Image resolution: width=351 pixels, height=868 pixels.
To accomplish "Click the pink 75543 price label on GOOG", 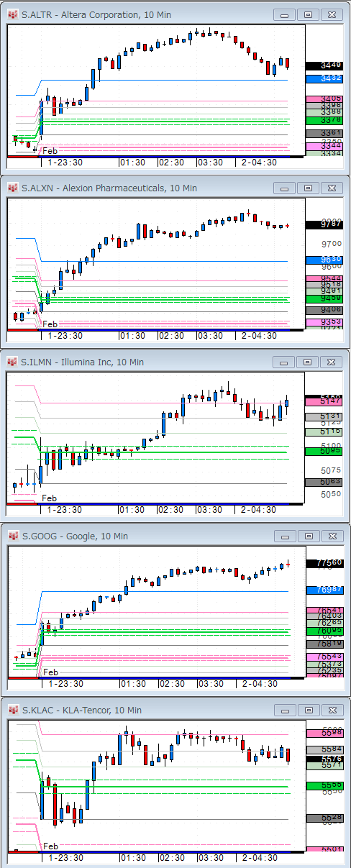I will coord(324,657).
